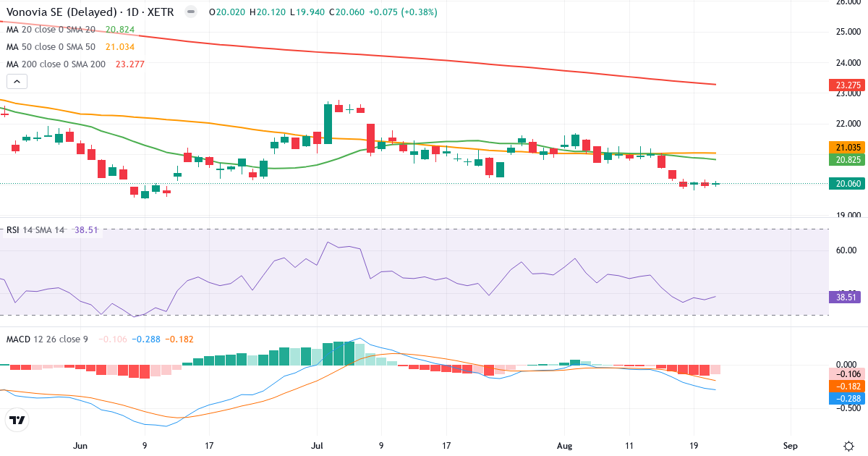Click the Aug date on time axis
The width and height of the screenshot is (868, 456).
[x=564, y=446]
